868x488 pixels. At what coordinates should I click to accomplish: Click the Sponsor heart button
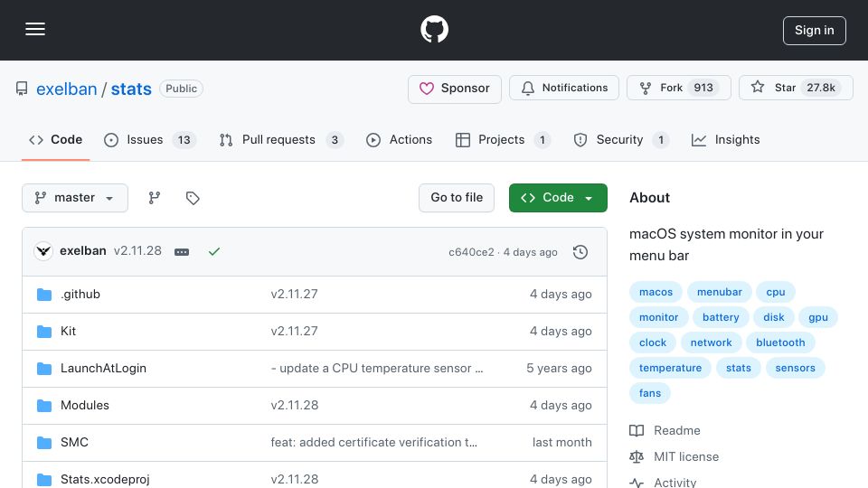455,89
